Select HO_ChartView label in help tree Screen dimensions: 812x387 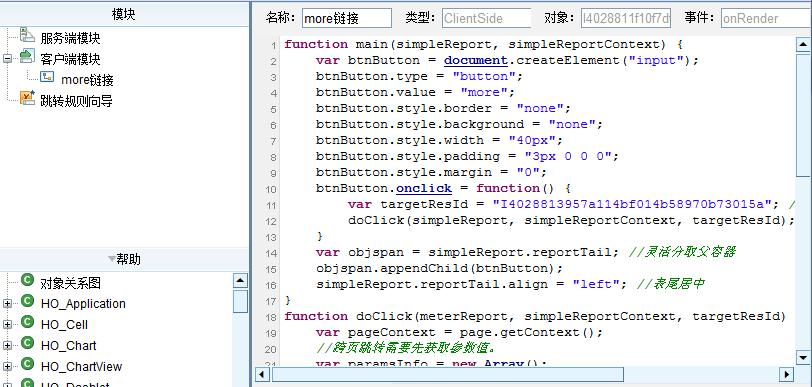pyautogui.click(x=81, y=367)
